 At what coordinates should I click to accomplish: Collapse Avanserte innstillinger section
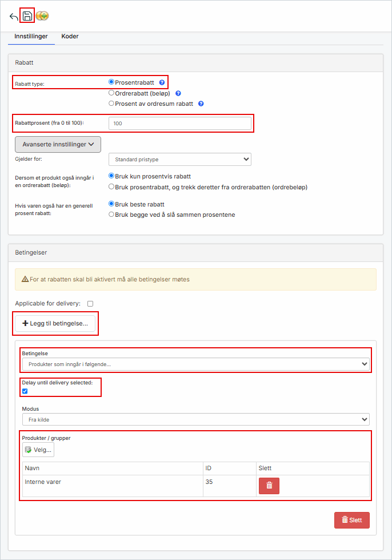coord(57,144)
